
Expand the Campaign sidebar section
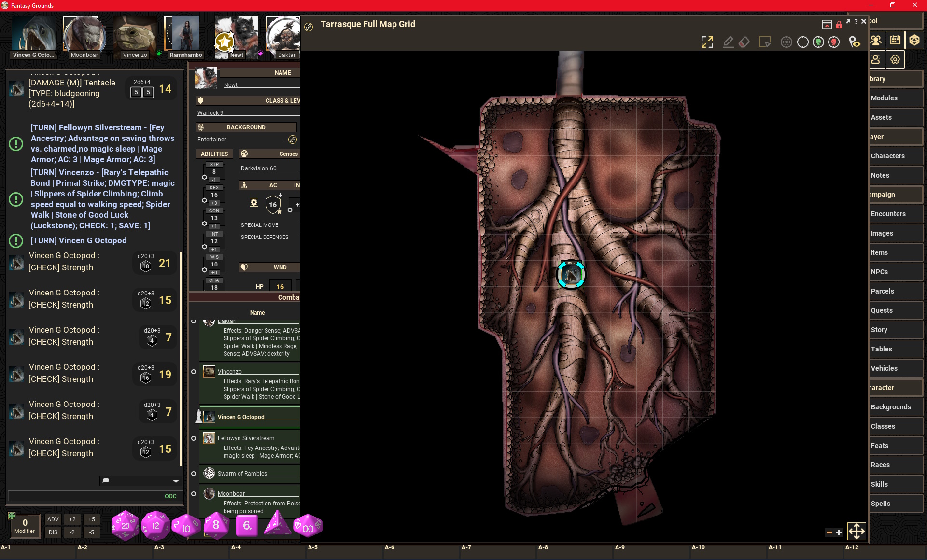coord(896,195)
